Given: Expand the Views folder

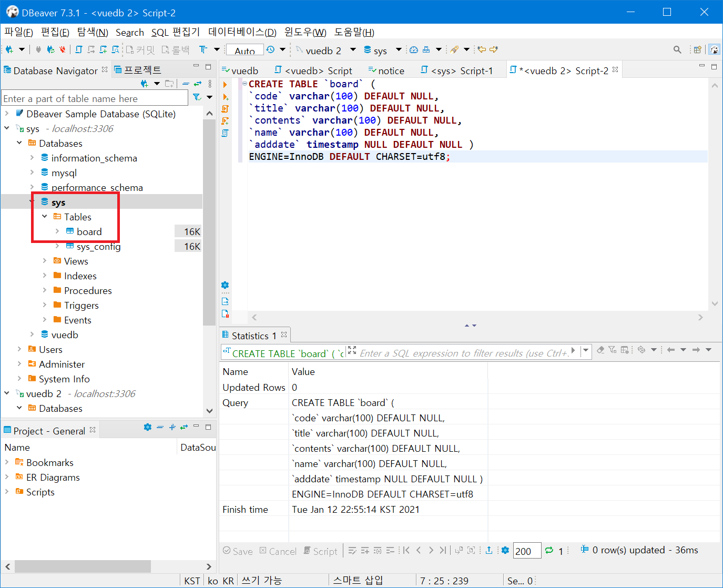Looking at the screenshot, I should point(45,261).
